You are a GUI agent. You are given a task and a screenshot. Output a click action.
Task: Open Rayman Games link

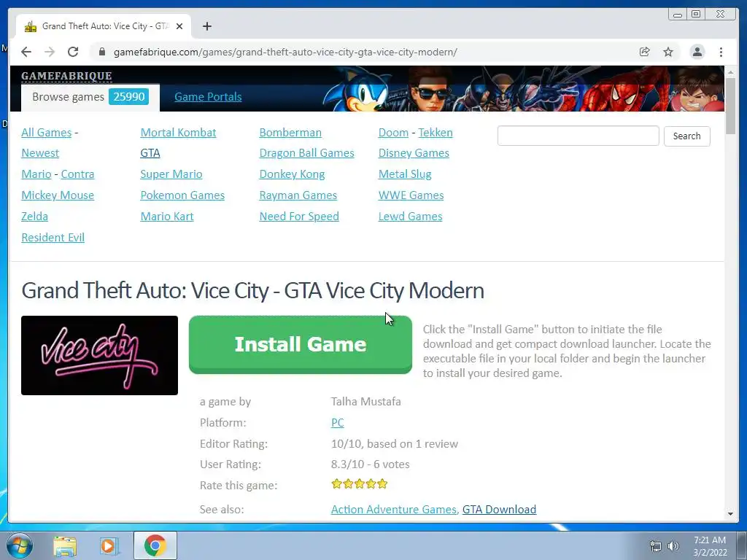(x=298, y=195)
